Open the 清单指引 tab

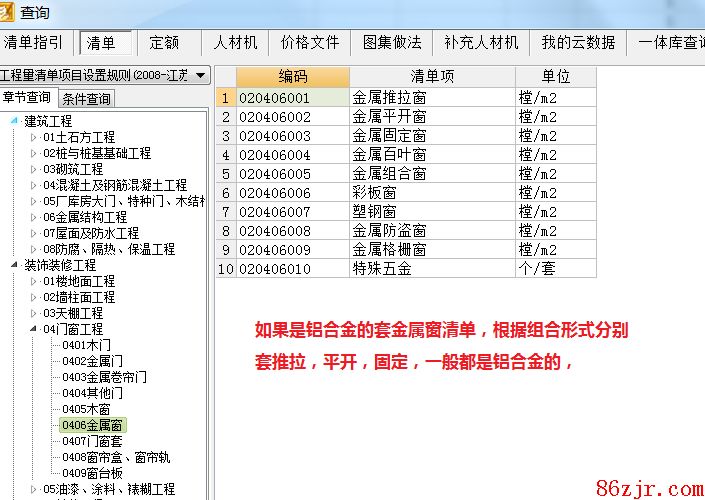point(35,43)
